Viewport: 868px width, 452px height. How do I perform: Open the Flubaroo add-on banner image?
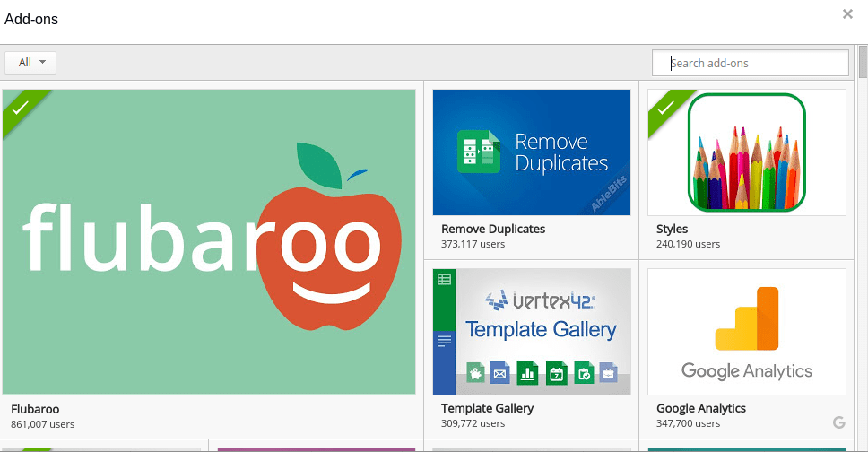pos(209,242)
